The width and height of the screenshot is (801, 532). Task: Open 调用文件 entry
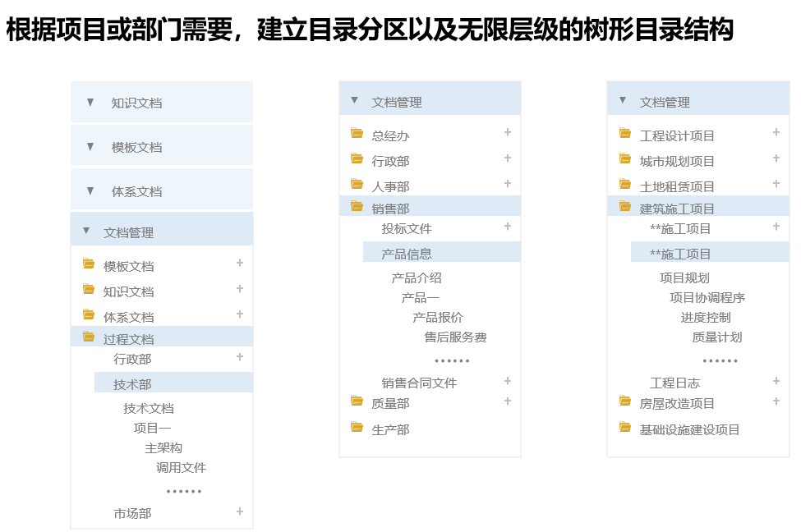tap(181, 468)
